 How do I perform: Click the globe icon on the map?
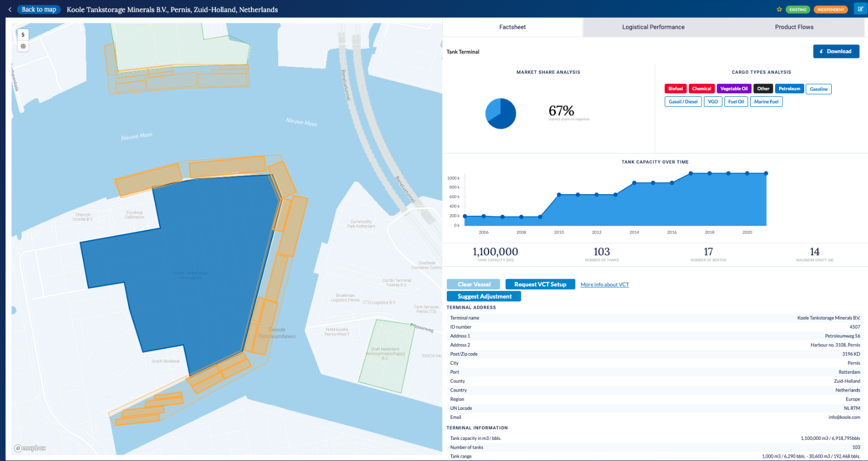click(23, 46)
